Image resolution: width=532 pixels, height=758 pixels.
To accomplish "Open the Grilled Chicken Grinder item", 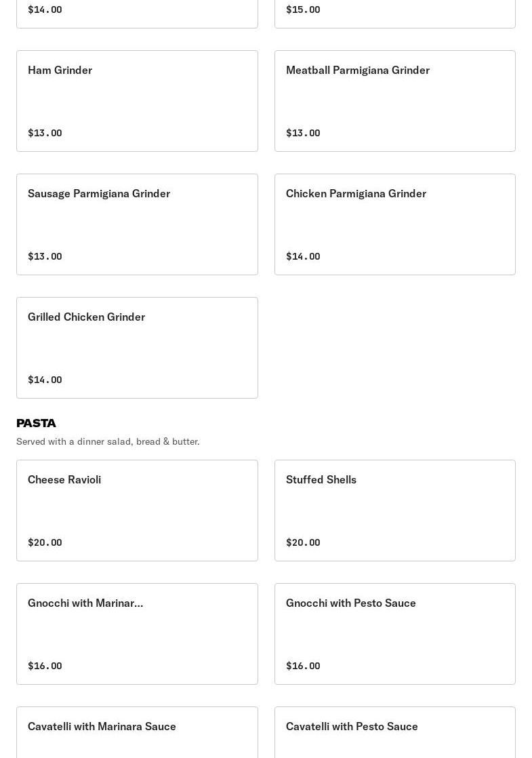I will coord(137,348).
